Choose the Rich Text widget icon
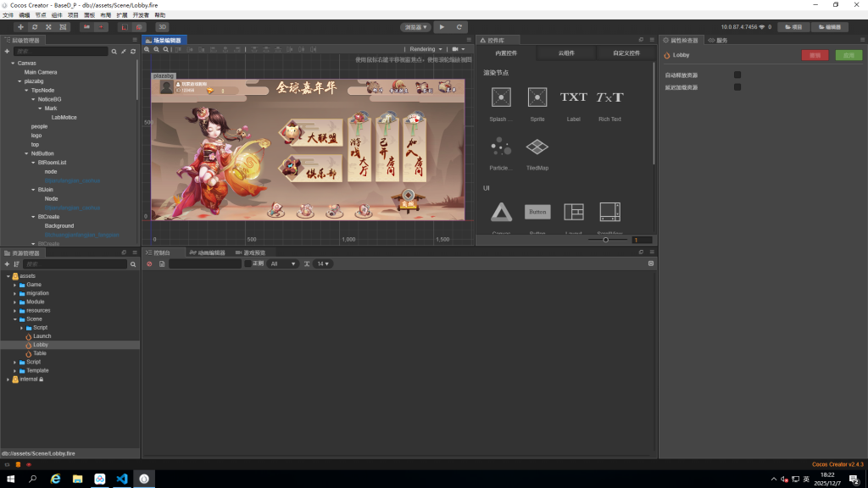 (x=609, y=97)
